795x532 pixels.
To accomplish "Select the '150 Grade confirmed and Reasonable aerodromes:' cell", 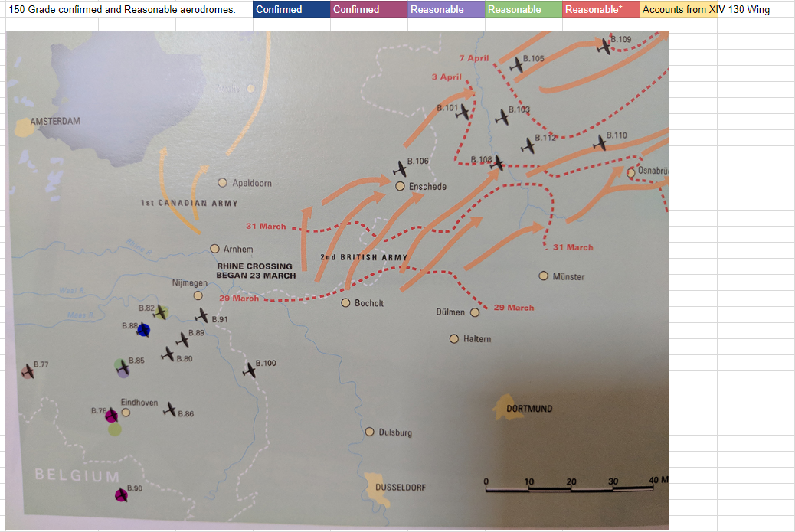I will [x=129, y=9].
